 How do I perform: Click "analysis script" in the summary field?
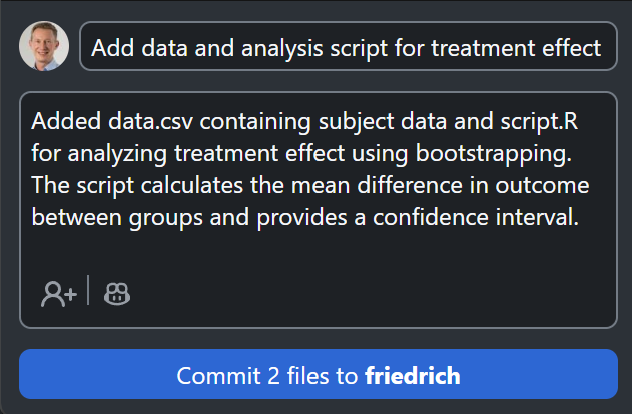pos(288,47)
